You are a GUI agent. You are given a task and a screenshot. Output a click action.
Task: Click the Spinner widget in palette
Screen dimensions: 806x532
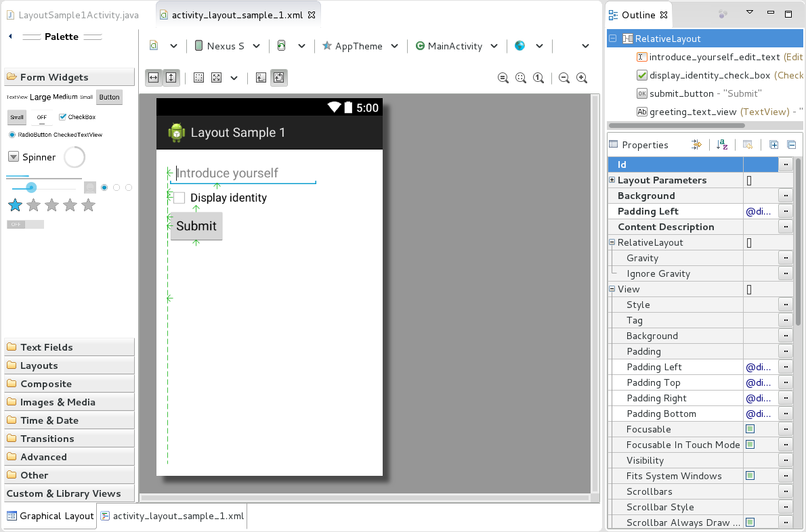coord(32,157)
